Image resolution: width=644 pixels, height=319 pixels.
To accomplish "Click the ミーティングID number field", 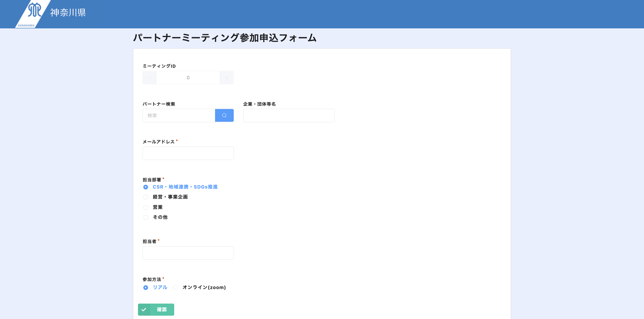I will [188, 78].
